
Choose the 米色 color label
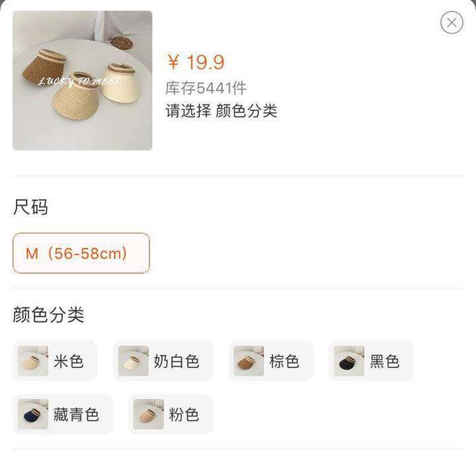(68, 361)
